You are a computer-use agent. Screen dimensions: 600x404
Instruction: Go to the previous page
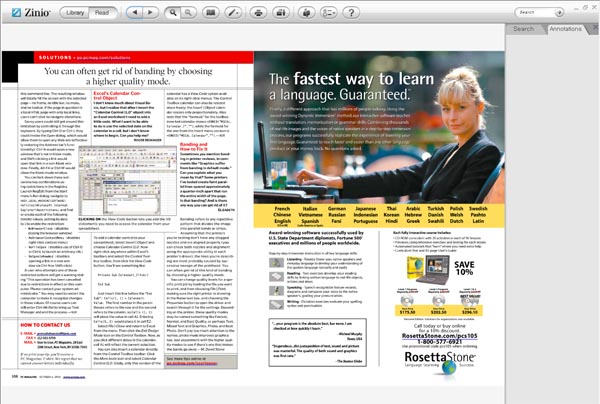coord(134,13)
